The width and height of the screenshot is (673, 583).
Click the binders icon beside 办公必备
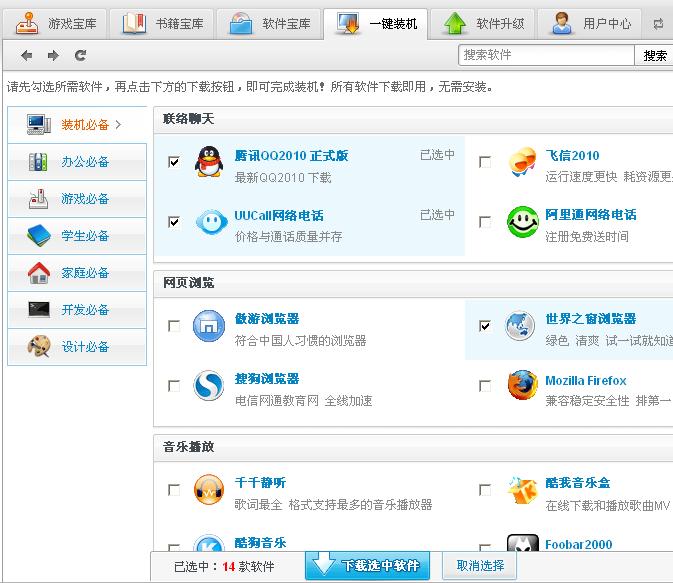[x=38, y=162]
